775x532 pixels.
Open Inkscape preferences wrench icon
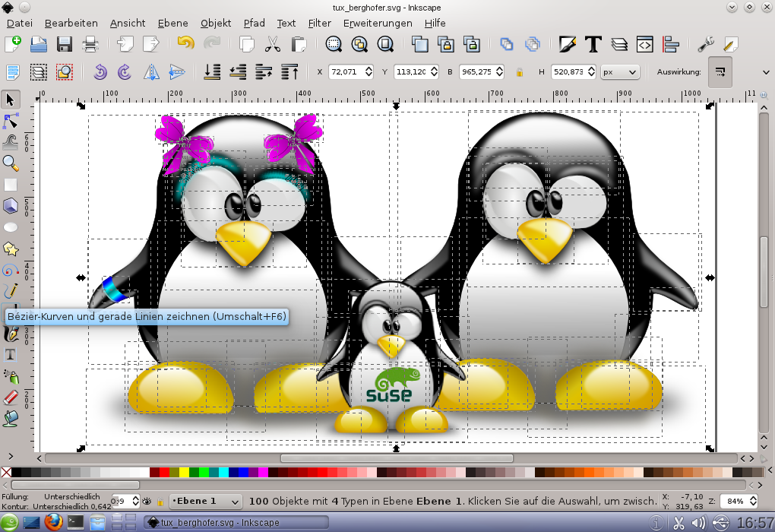point(706,44)
